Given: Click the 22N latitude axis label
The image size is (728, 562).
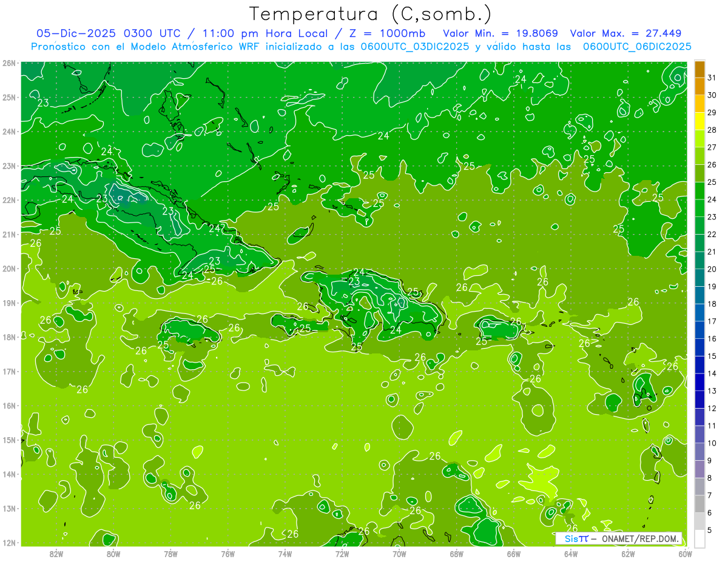Looking at the screenshot, I should tap(8, 200).
